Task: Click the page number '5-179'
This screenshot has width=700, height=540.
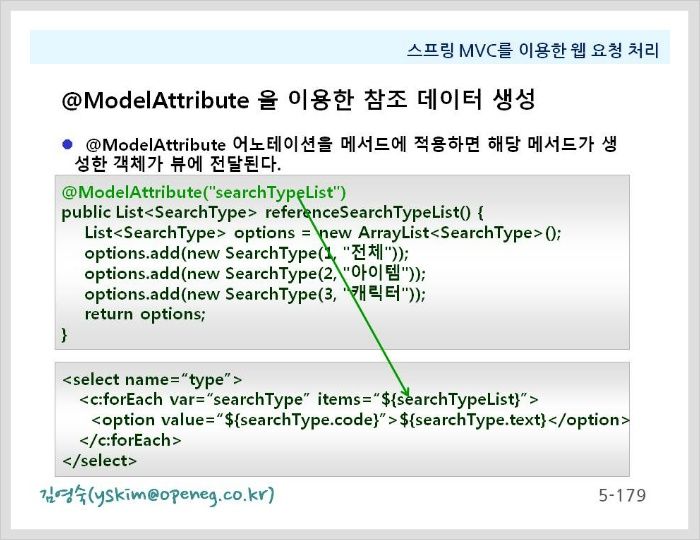Action: point(622,495)
